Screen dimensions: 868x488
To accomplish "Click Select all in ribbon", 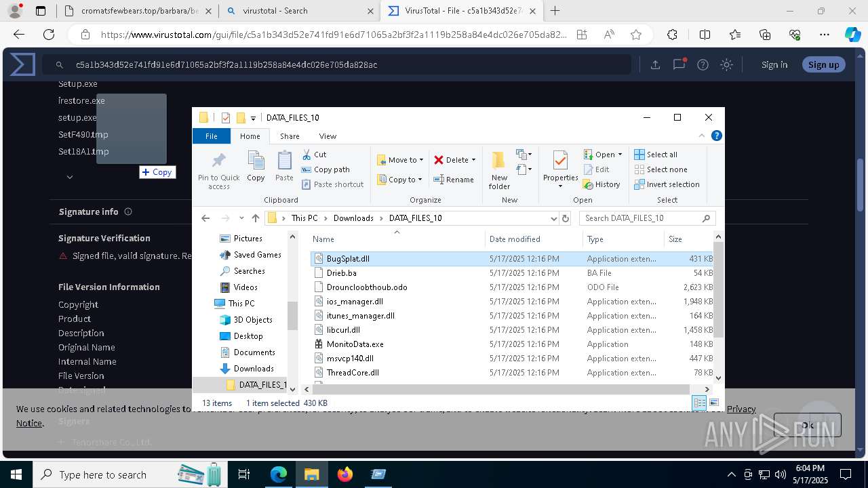I will click(x=656, y=155).
